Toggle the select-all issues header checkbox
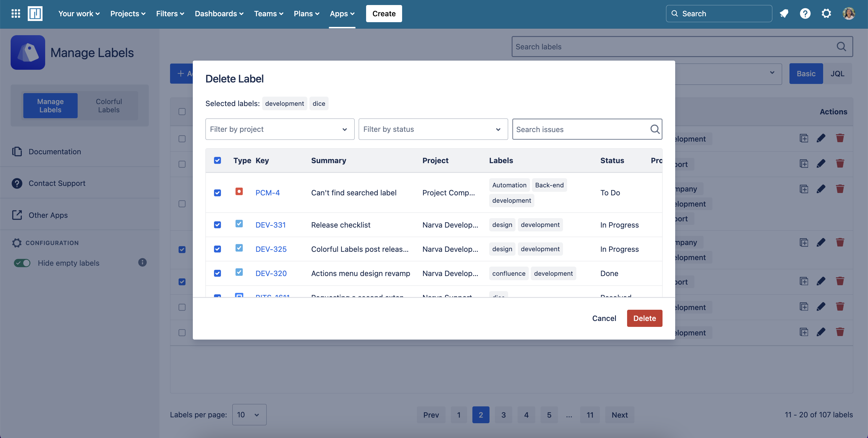Viewport: 868px width, 438px height. tap(217, 160)
